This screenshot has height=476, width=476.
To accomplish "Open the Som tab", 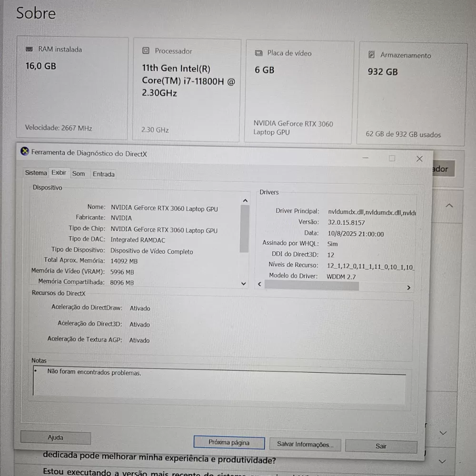I will (x=79, y=174).
